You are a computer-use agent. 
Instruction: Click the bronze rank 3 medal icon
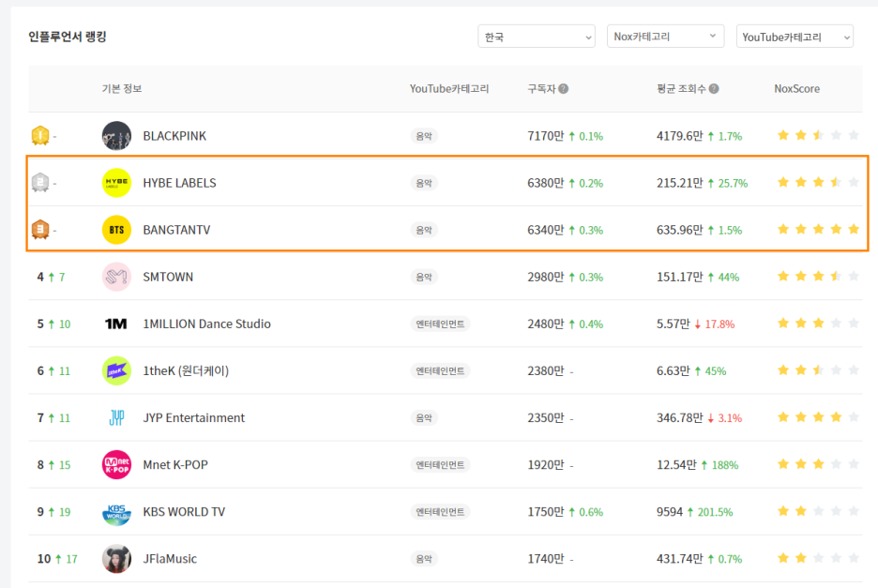coord(40,230)
